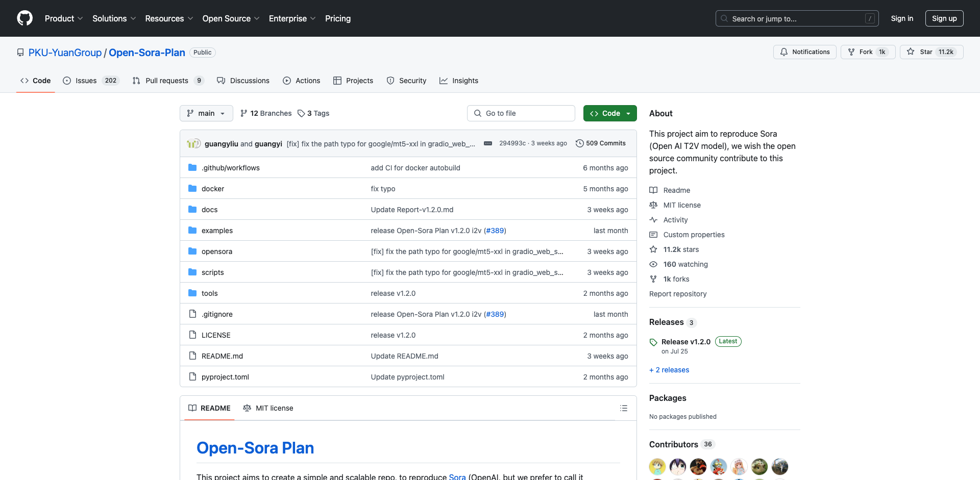Expand the Resources menu
This screenshot has height=480, width=980.
(169, 18)
